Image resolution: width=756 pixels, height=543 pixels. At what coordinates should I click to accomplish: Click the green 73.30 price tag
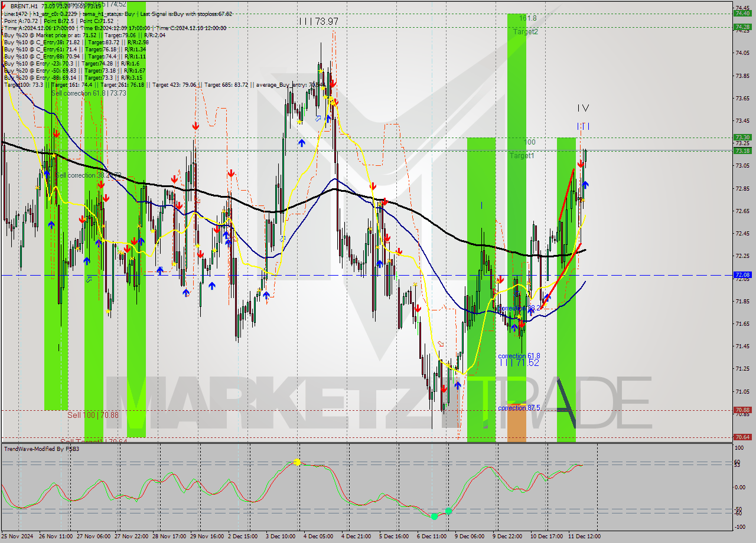tap(742, 138)
